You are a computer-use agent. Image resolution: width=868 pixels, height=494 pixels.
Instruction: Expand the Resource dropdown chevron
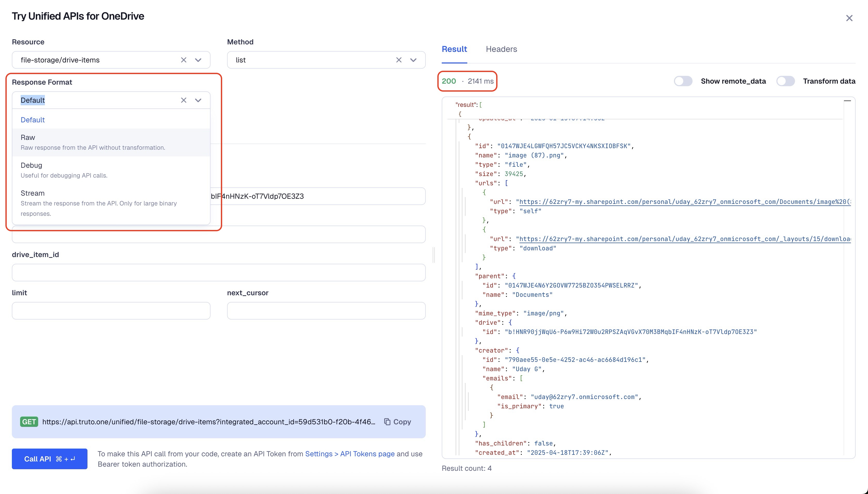(x=198, y=60)
